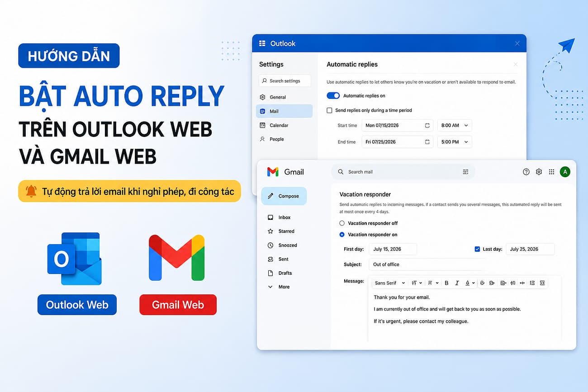Click the large Outlook logo on the left
Screen dimensions: 588x392
point(75,259)
